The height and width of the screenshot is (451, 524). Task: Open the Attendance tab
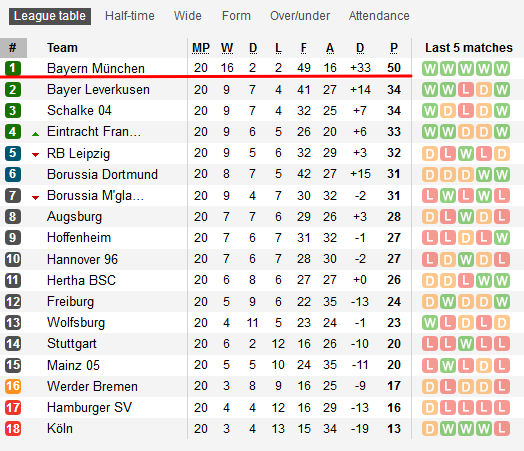pos(379,16)
